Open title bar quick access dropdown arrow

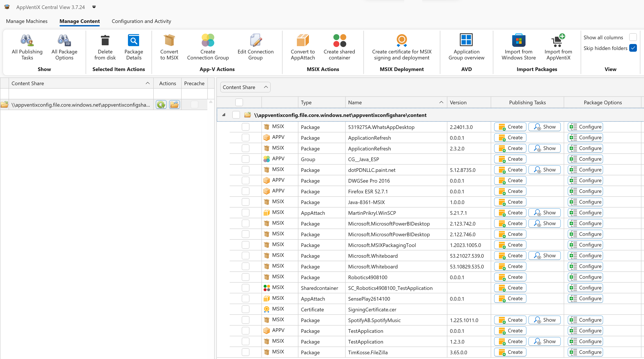tap(94, 7)
